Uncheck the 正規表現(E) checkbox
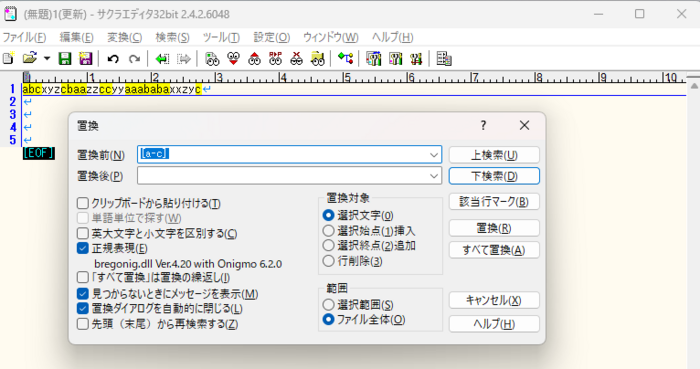Viewport: 700px width, 369px height. [83, 248]
